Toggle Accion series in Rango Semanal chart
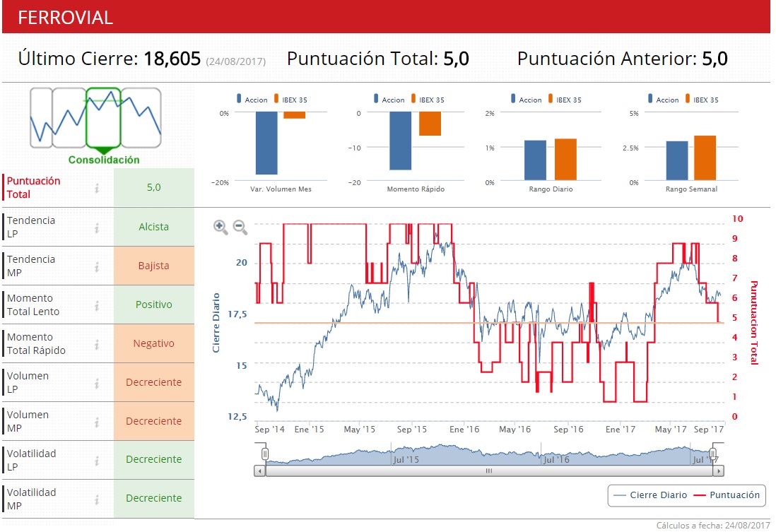 664,100
